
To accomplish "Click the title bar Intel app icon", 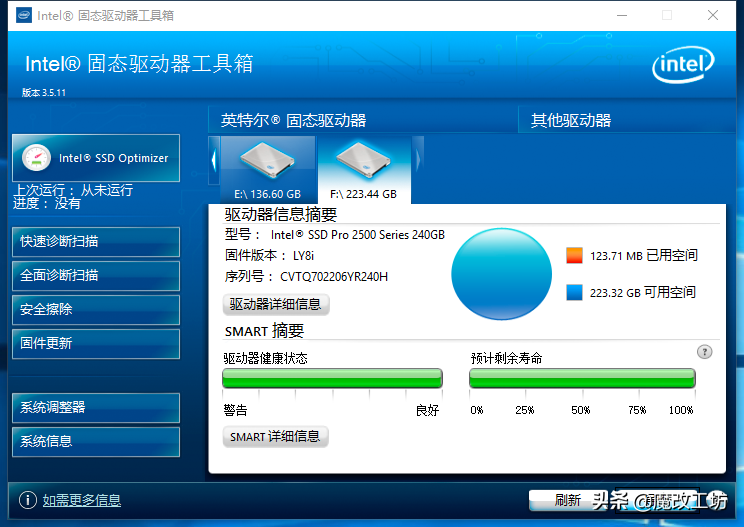I will click(24, 15).
